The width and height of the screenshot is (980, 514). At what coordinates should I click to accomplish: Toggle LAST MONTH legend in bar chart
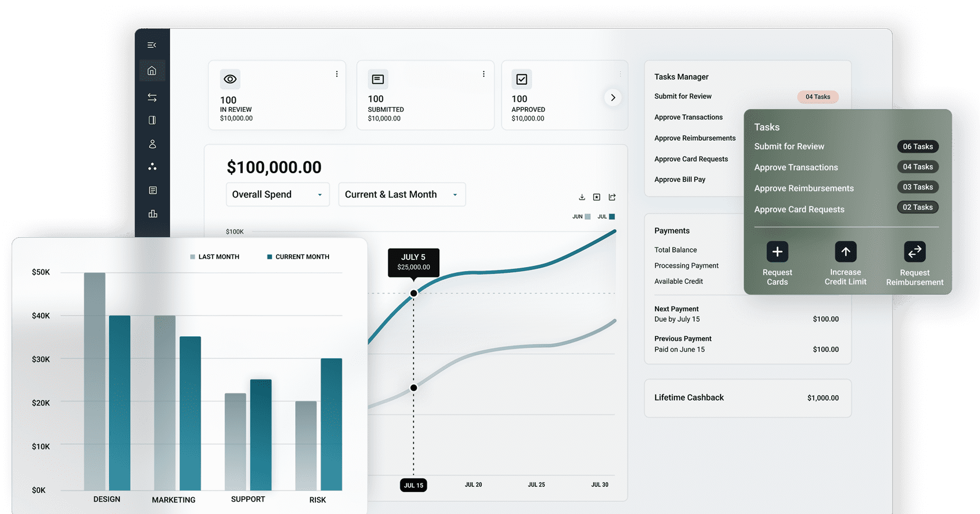(214, 257)
